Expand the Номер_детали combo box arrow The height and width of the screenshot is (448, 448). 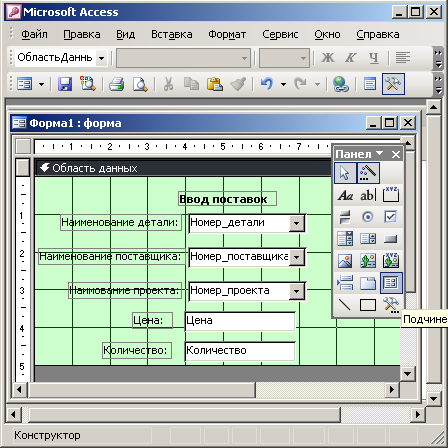coord(297,223)
